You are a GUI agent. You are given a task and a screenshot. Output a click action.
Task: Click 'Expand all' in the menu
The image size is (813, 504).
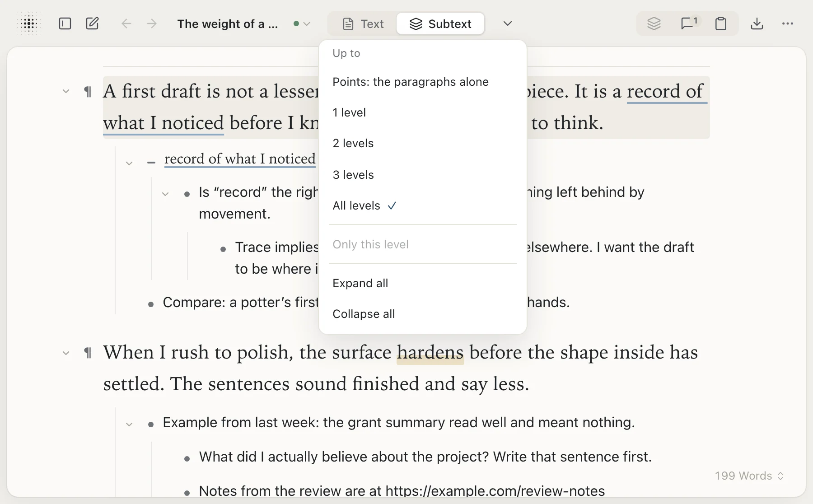(422, 283)
